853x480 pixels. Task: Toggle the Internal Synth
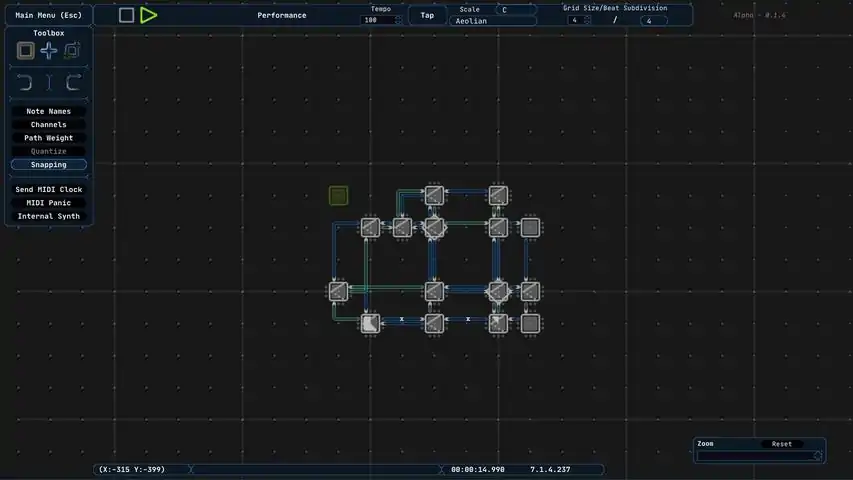coord(48,216)
